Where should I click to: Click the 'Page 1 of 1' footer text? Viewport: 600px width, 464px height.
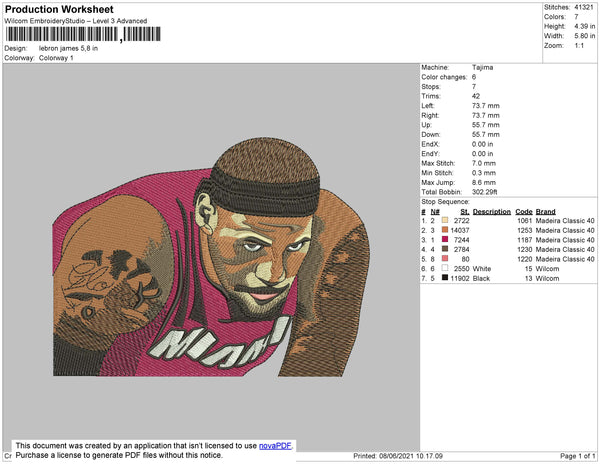[x=577, y=456]
